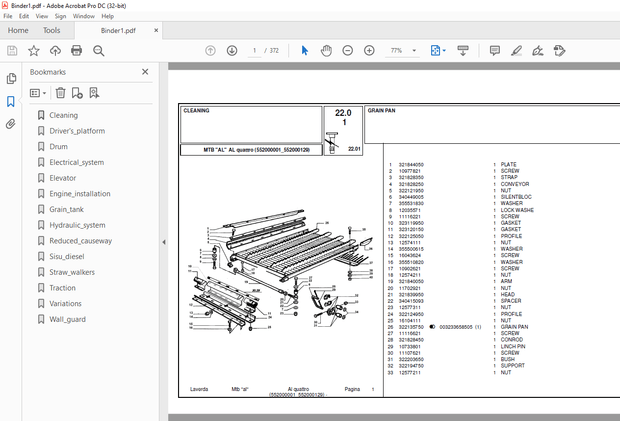
Task: Open the zoom percentage dropdown
Action: click(x=413, y=50)
